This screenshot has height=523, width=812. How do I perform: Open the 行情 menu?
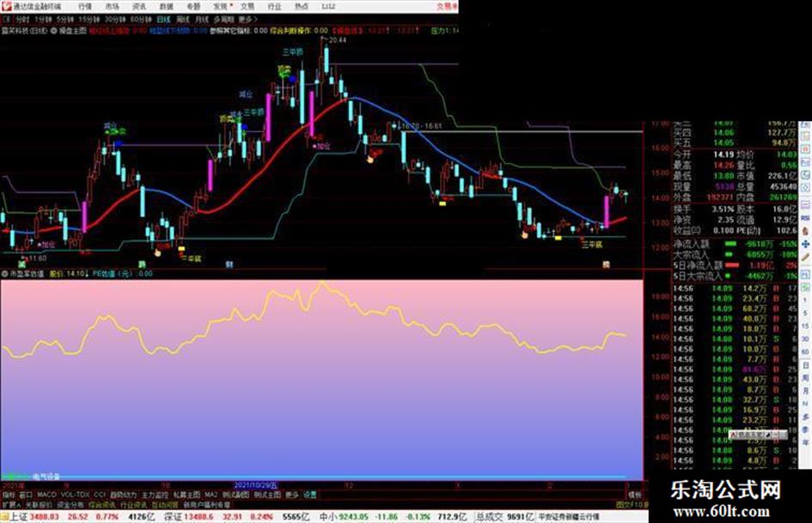85,6
